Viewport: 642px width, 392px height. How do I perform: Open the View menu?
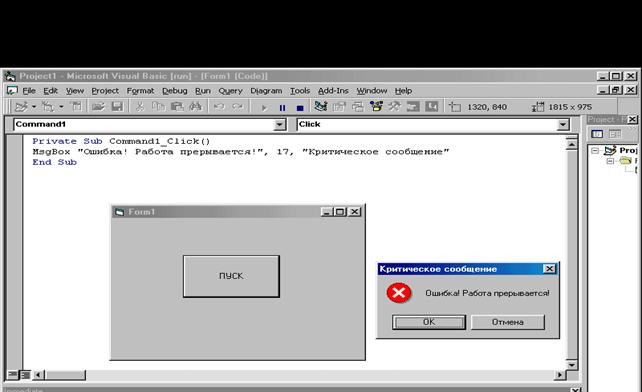tap(75, 91)
